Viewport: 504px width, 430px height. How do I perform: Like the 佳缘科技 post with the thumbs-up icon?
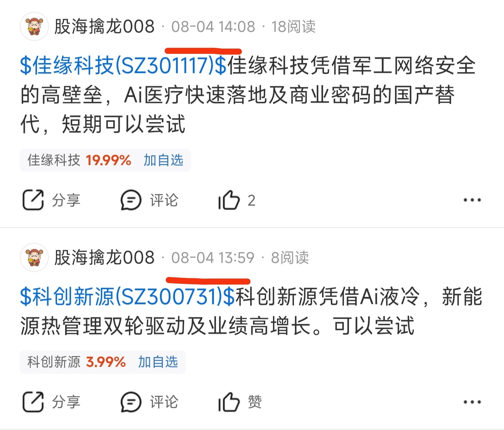229,200
